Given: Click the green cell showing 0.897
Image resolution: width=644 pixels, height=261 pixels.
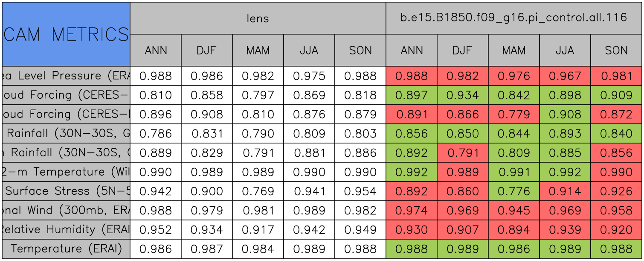Looking at the screenshot, I should click(x=411, y=95).
